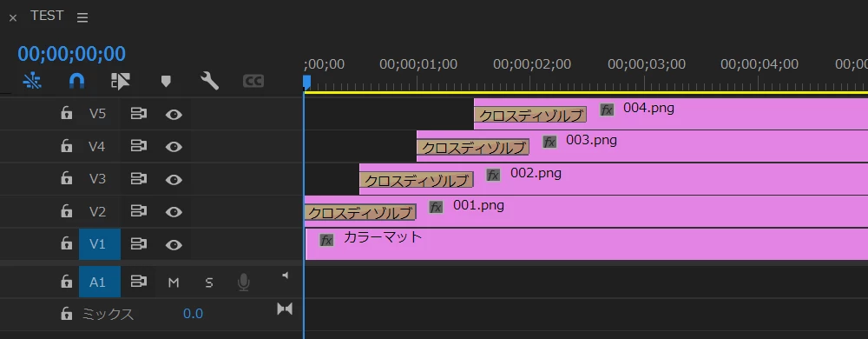Select the クロスディゾルブ transition on 002.png
This screenshot has height=339, width=868.
tap(417, 180)
